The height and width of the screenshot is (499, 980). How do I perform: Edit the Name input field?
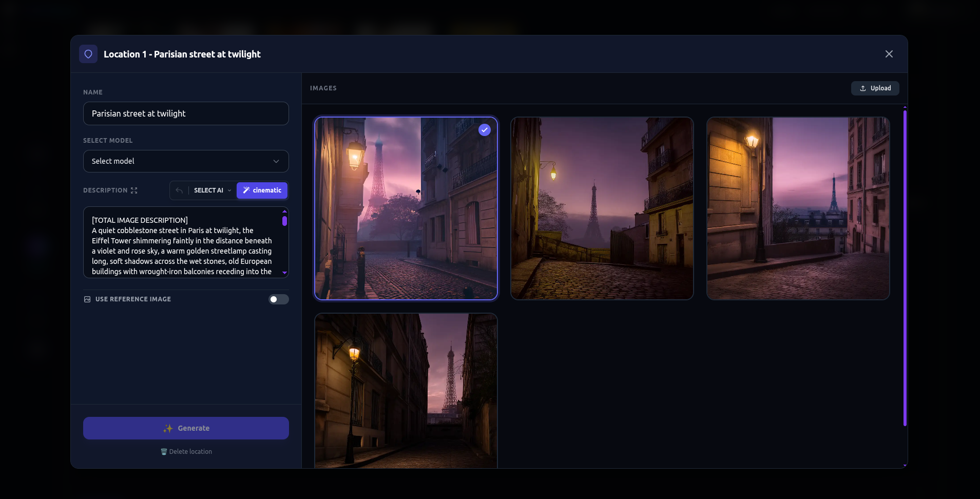coord(186,113)
